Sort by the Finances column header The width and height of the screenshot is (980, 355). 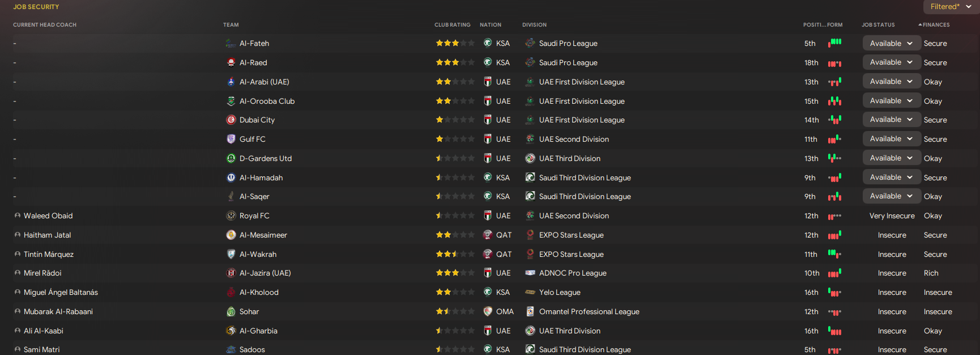tap(936, 25)
